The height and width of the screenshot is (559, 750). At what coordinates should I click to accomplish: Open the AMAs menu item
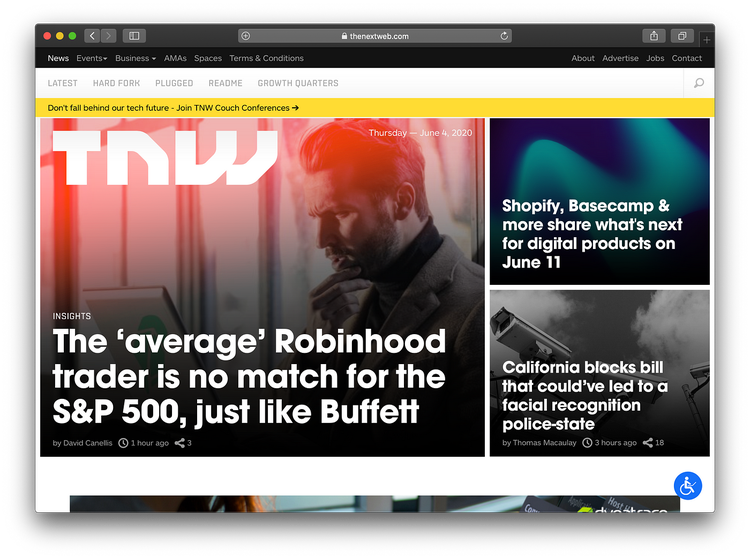pos(175,58)
